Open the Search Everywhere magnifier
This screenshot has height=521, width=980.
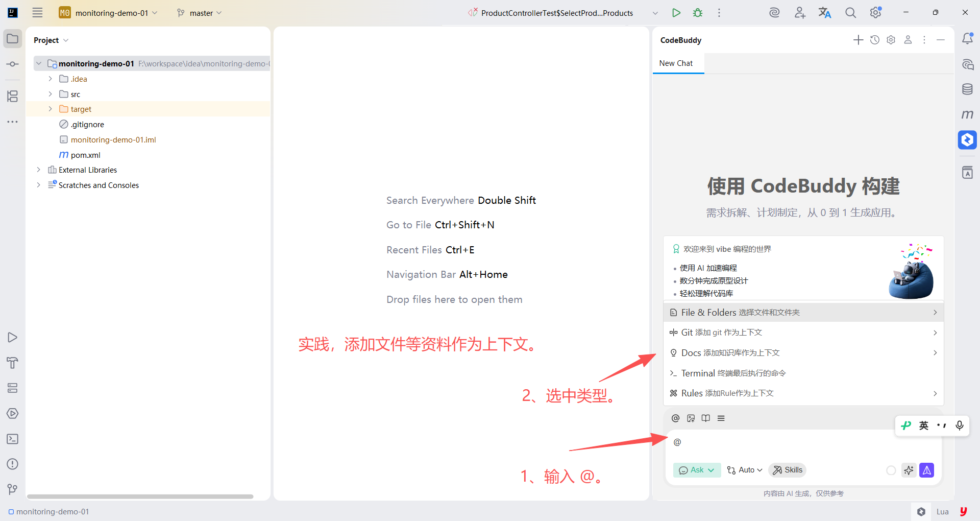click(850, 13)
